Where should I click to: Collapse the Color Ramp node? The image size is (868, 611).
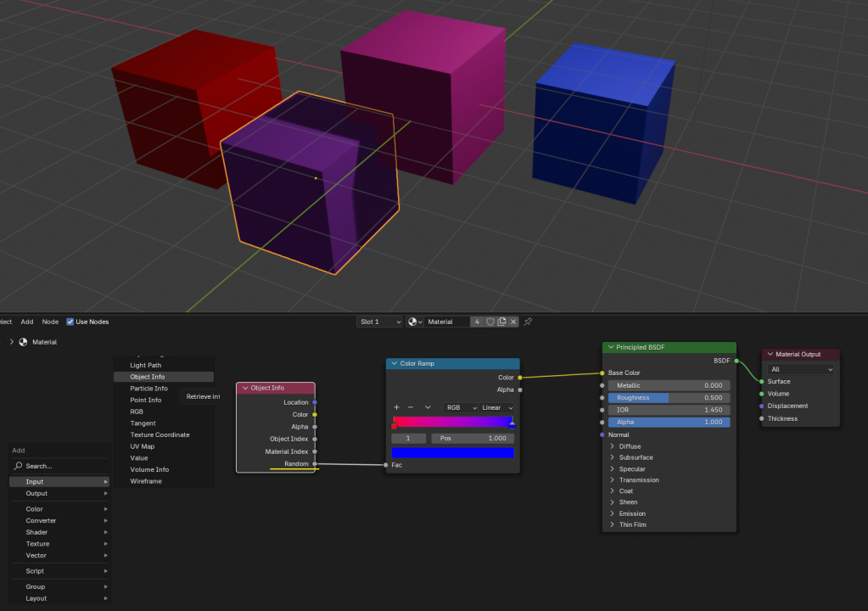coord(394,363)
